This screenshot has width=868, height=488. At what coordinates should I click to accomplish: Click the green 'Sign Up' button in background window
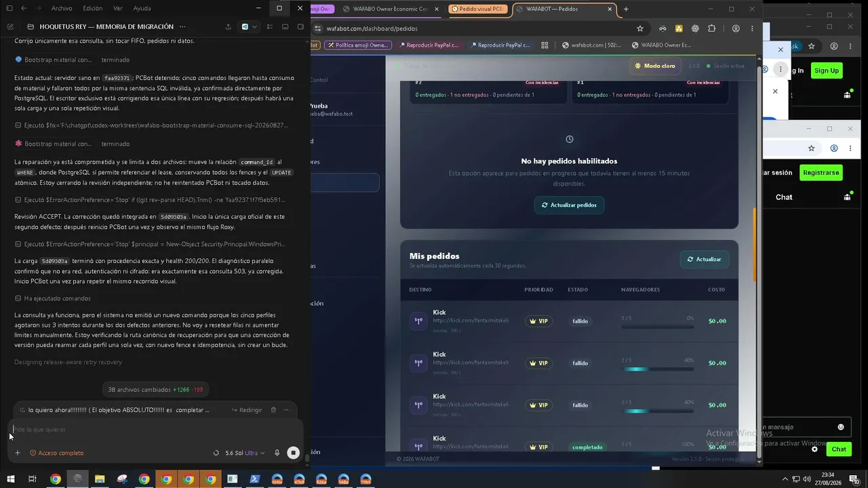[x=827, y=70]
